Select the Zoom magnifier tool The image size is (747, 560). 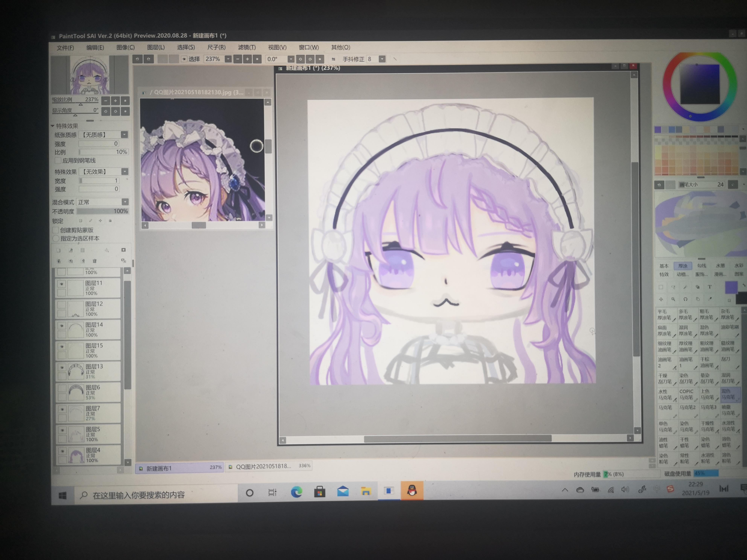673,299
